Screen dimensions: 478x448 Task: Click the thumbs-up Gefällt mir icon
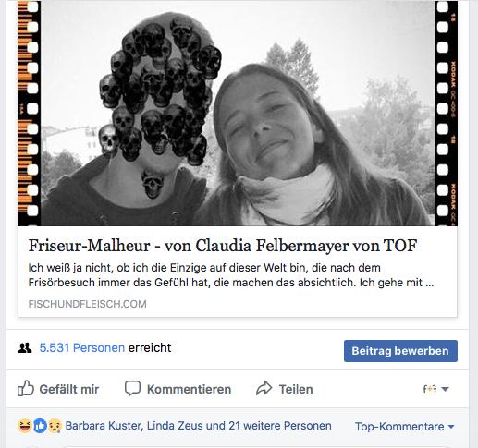[x=26, y=388]
